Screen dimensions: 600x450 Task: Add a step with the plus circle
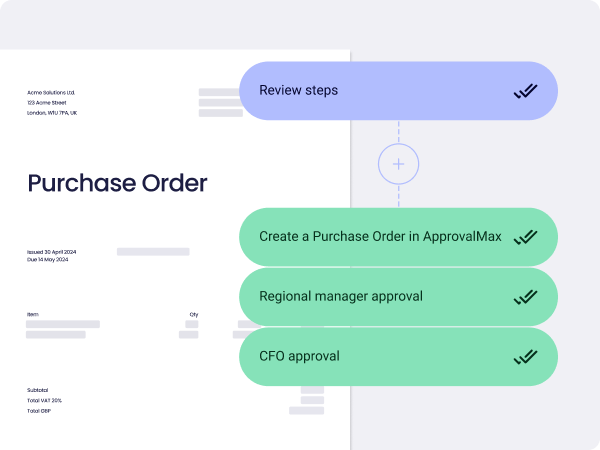pyautogui.click(x=398, y=164)
